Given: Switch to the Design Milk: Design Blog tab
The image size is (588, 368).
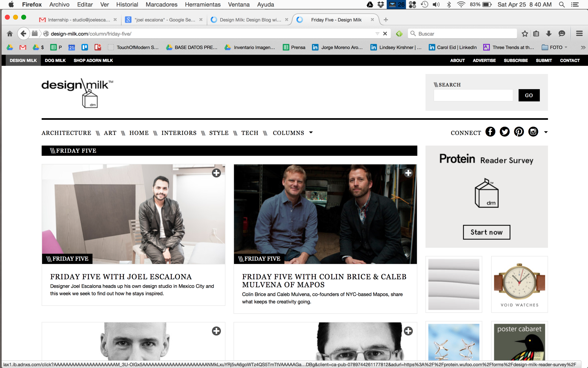Looking at the screenshot, I should 249,20.
